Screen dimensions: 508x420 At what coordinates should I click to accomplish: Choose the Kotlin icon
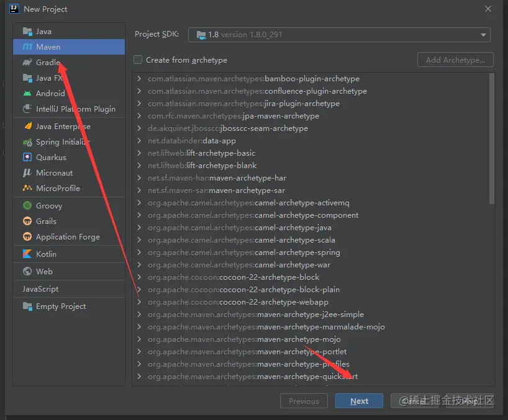(27, 254)
